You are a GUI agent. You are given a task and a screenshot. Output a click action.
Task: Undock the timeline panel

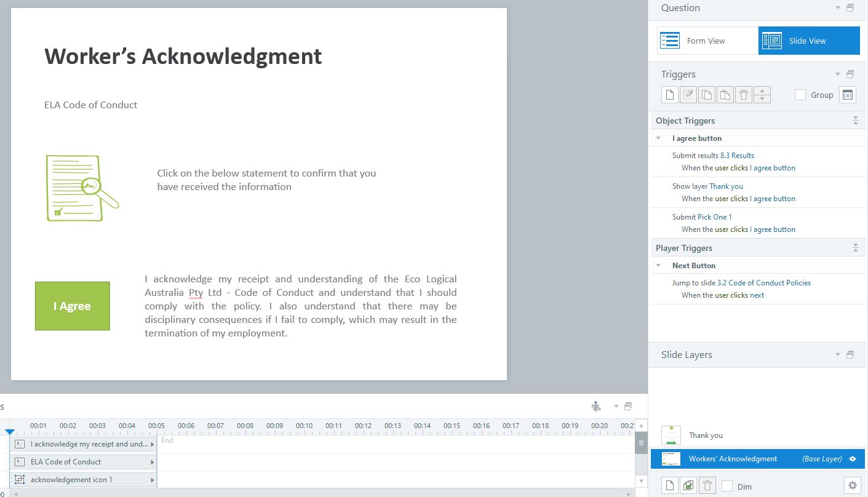(628, 407)
